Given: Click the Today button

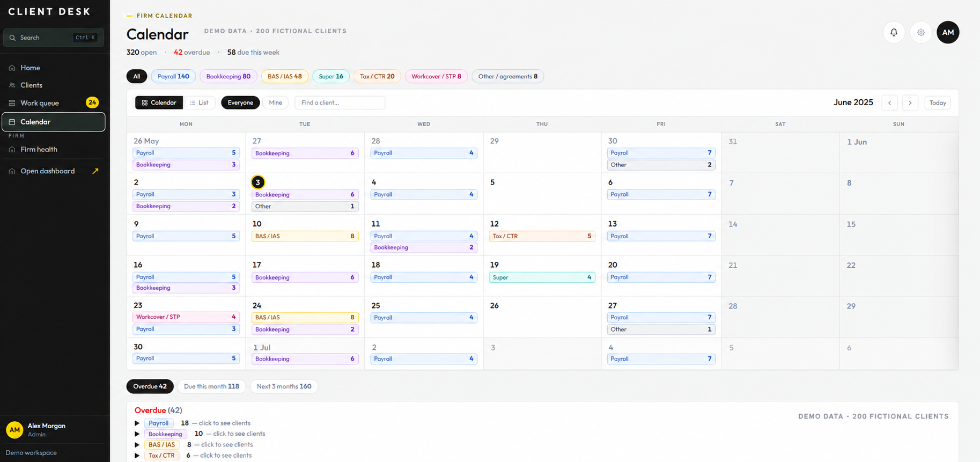Looking at the screenshot, I should tap(938, 102).
